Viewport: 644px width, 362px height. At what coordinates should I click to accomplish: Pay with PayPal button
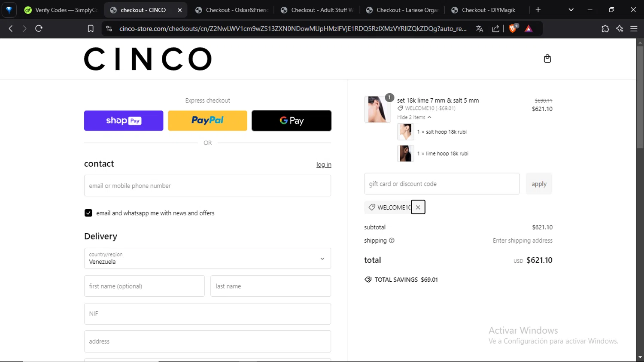pyautogui.click(x=207, y=121)
